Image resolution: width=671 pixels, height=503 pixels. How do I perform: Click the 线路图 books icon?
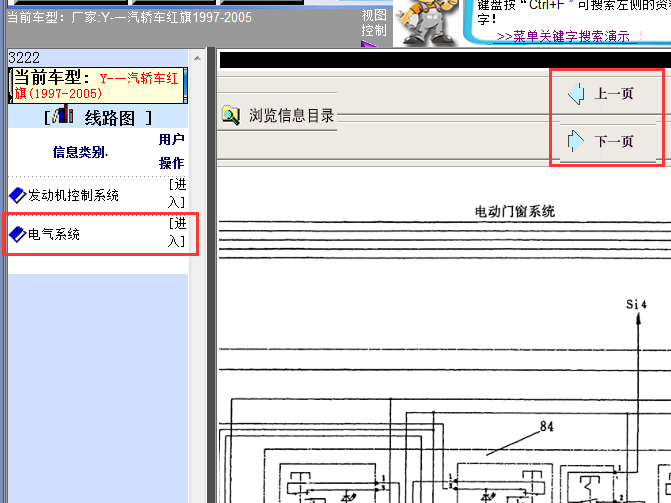(63, 115)
